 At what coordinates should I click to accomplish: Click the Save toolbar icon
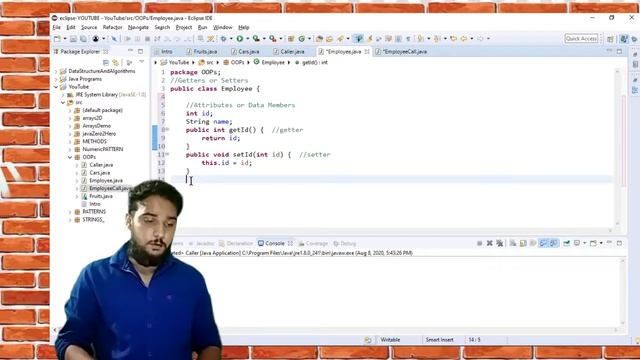[x=73, y=38]
